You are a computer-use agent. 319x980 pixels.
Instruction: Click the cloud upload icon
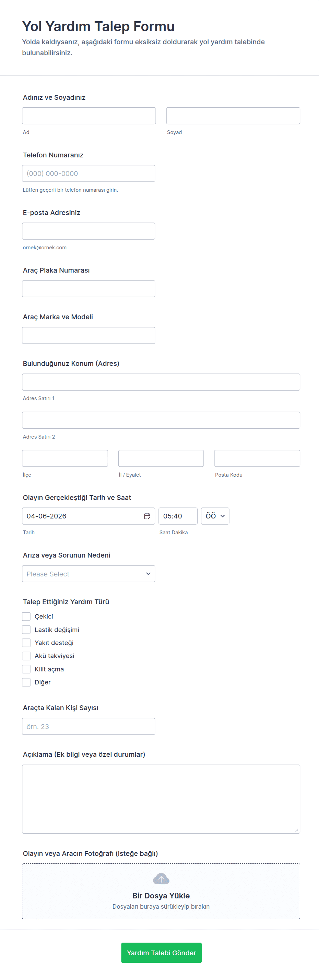pos(161,879)
